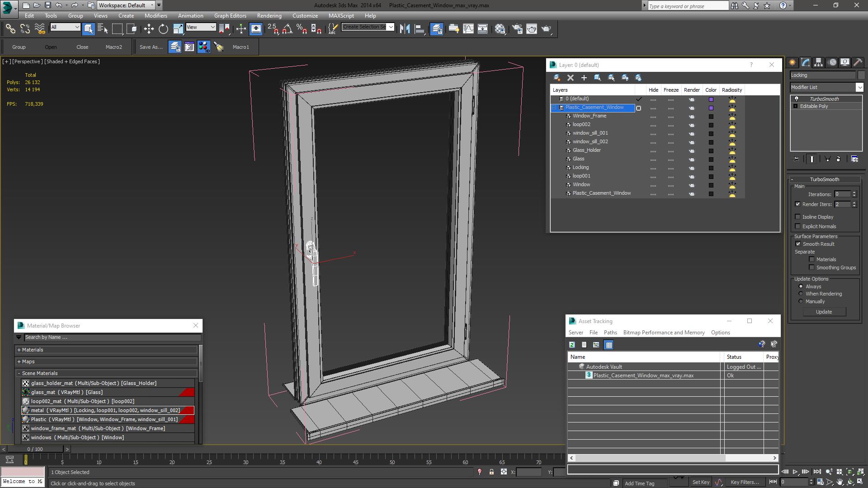This screenshot has width=868, height=488.
Task: Toggle Angle Snap in main toolbar
Action: click(x=287, y=29)
